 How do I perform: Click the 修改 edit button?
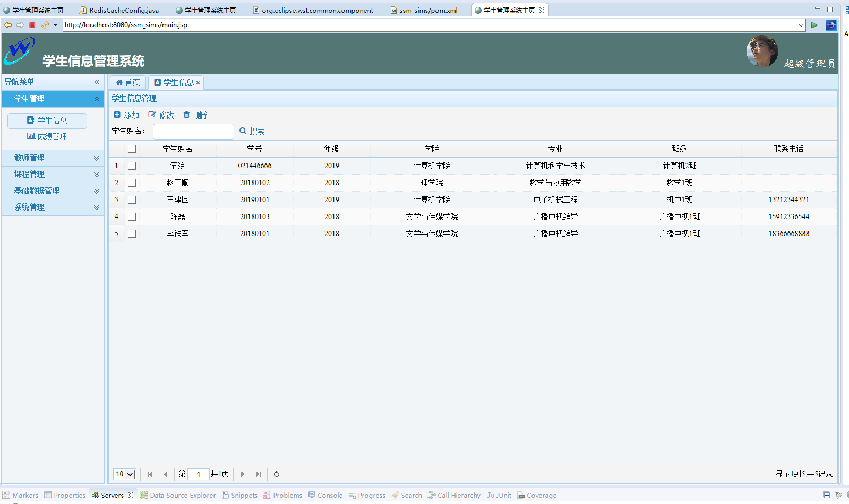[x=161, y=115]
